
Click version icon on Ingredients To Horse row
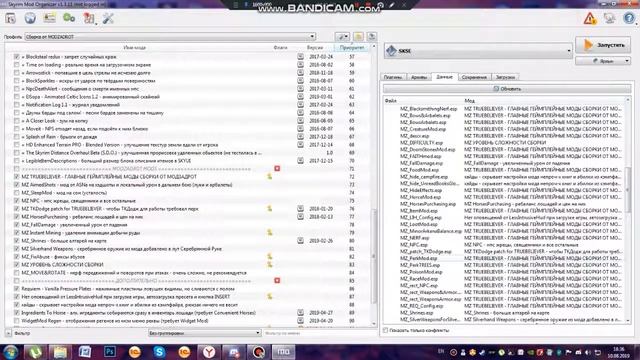tap(300, 313)
